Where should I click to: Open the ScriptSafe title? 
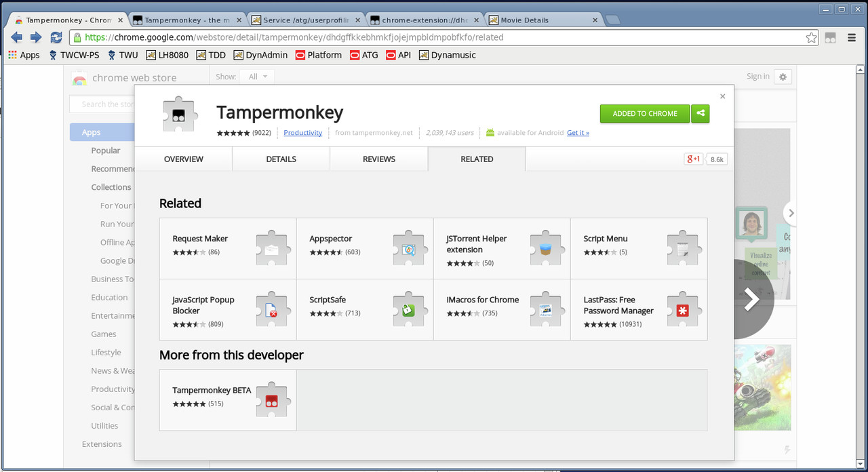(x=328, y=300)
